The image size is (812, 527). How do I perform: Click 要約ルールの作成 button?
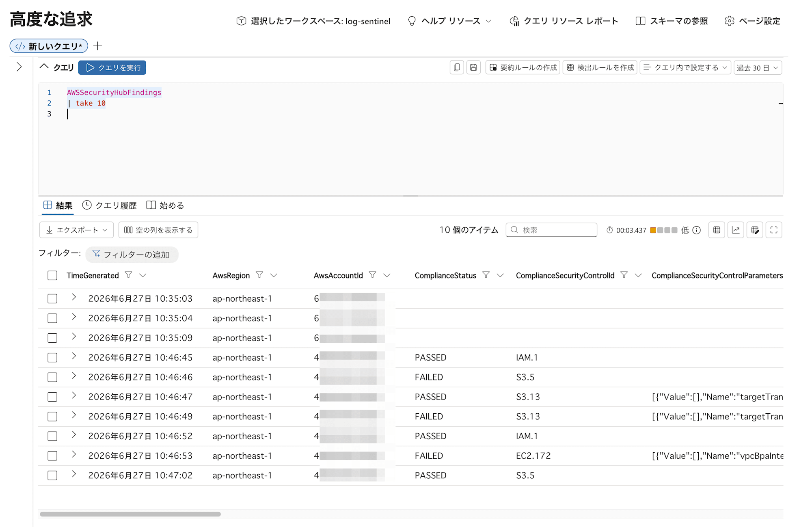tap(523, 67)
